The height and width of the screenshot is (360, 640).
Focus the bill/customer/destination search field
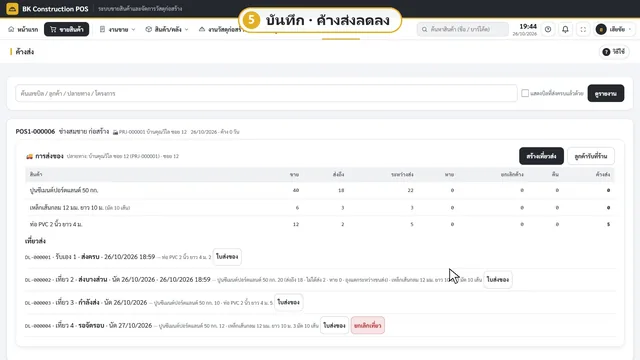[266, 93]
